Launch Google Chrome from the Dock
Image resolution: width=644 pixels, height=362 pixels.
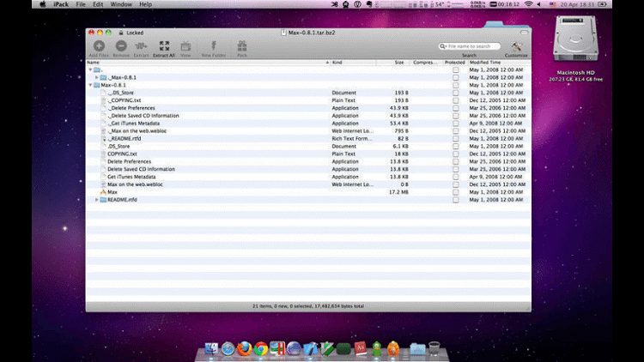261,349
